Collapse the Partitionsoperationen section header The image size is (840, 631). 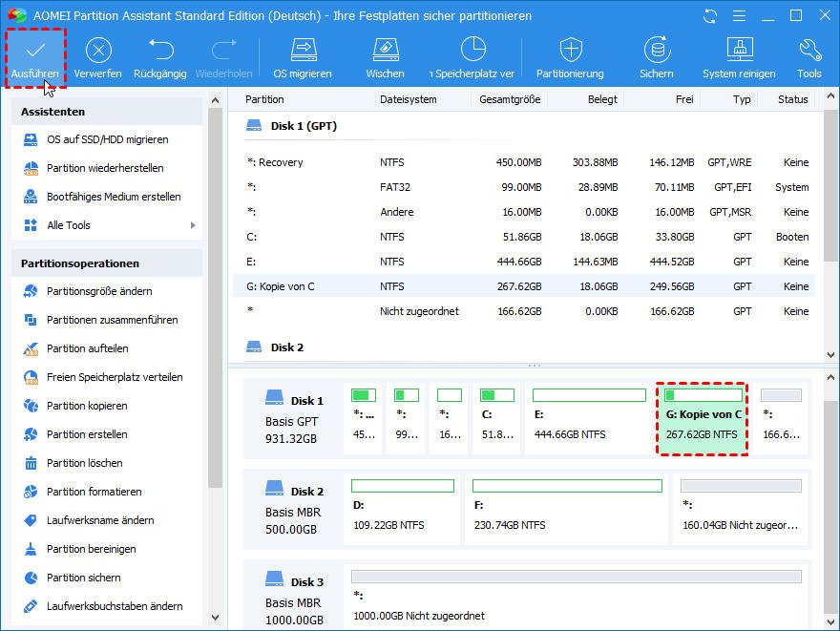coord(107,263)
